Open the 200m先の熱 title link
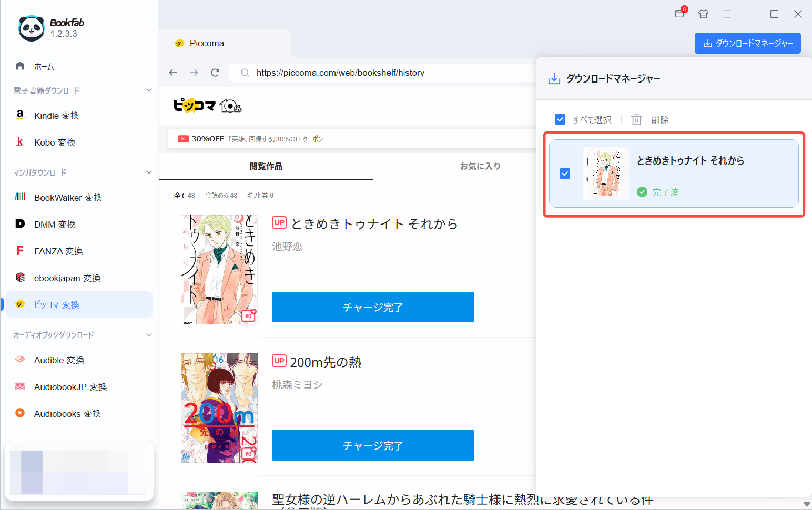Viewport: 812px width, 510px height. coord(326,362)
